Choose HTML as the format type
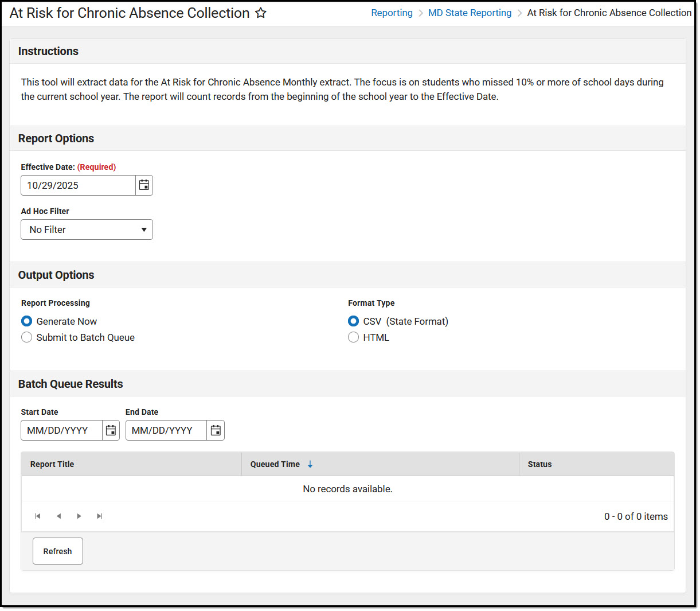 pyautogui.click(x=353, y=337)
